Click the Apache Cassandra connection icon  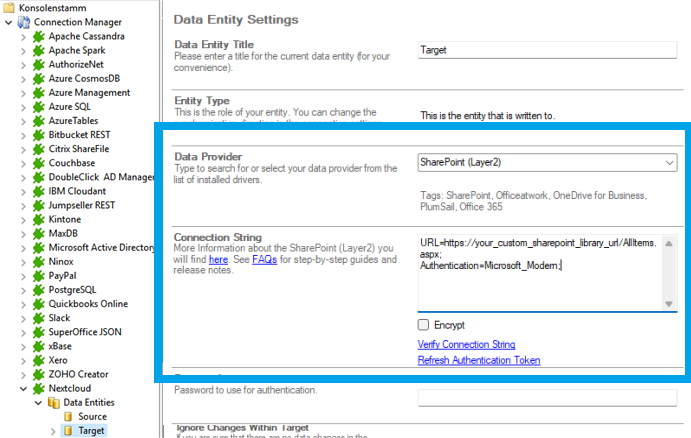pos(39,36)
